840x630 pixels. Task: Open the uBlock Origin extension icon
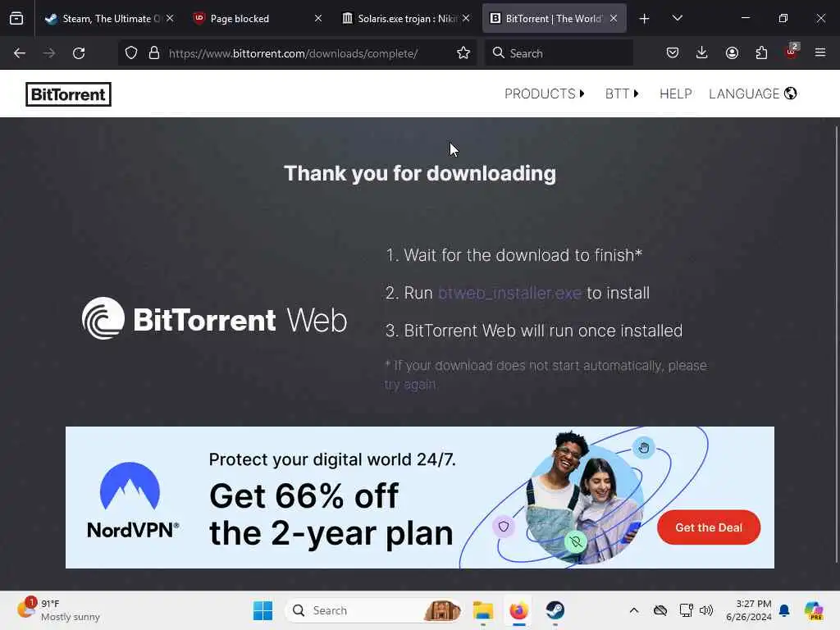(x=792, y=52)
